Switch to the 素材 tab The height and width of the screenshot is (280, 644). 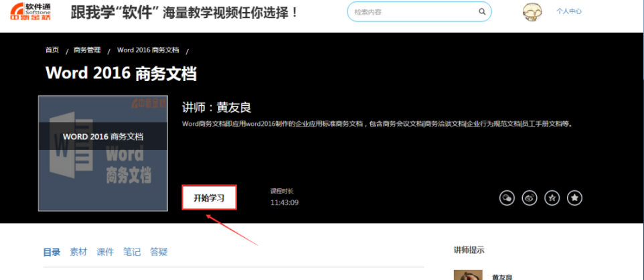point(78,252)
